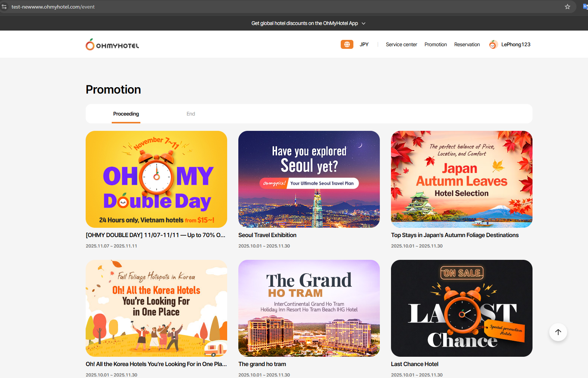Bookmark this page with the star icon
The image size is (588, 378).
coord(568,7)
